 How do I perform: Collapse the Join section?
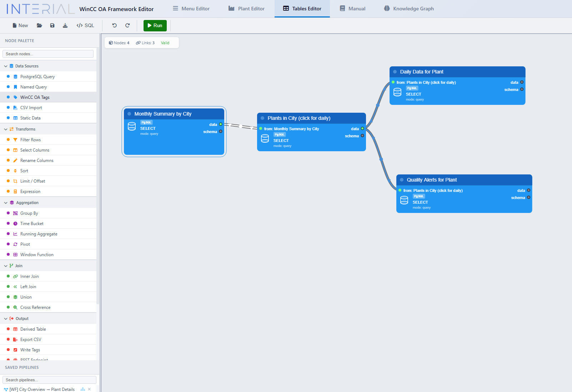6,265
